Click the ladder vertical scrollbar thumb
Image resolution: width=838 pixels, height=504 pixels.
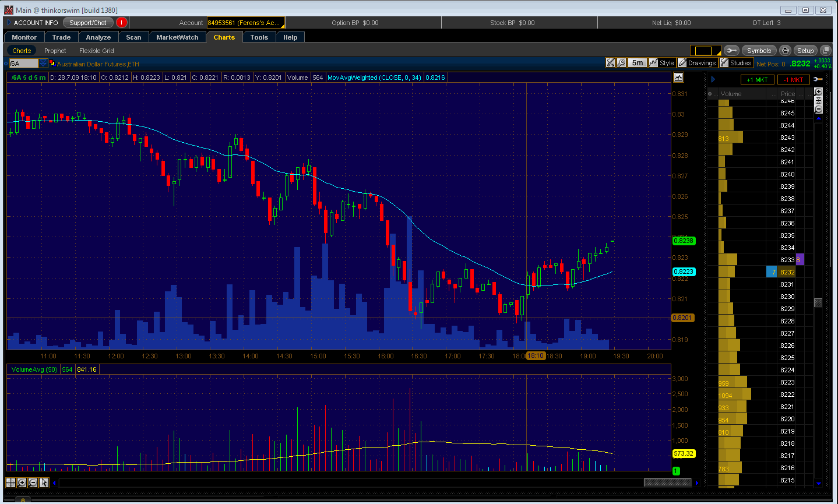[818, 302]
